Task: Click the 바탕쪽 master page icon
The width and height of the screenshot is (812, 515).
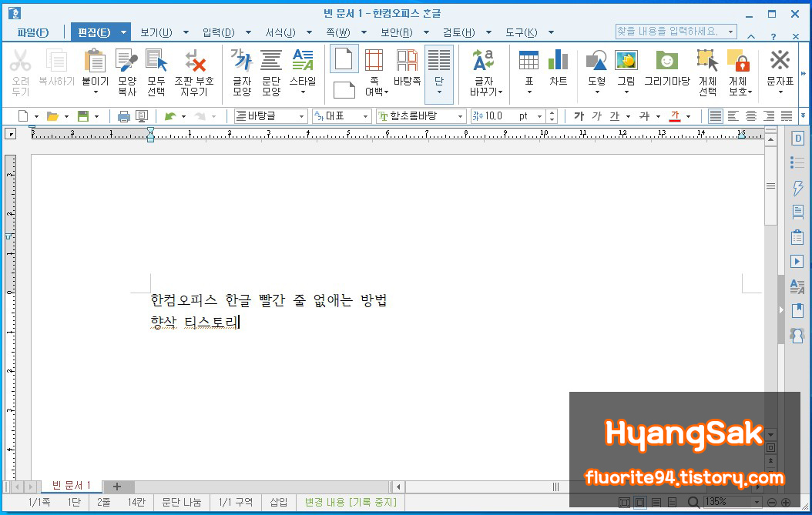Action: pos(407,60)
